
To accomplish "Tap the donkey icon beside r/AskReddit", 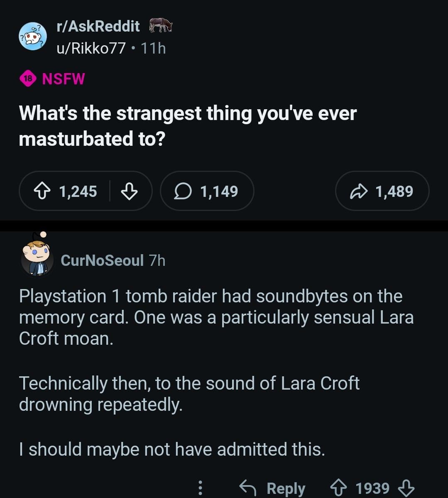I will click(161, 25).
